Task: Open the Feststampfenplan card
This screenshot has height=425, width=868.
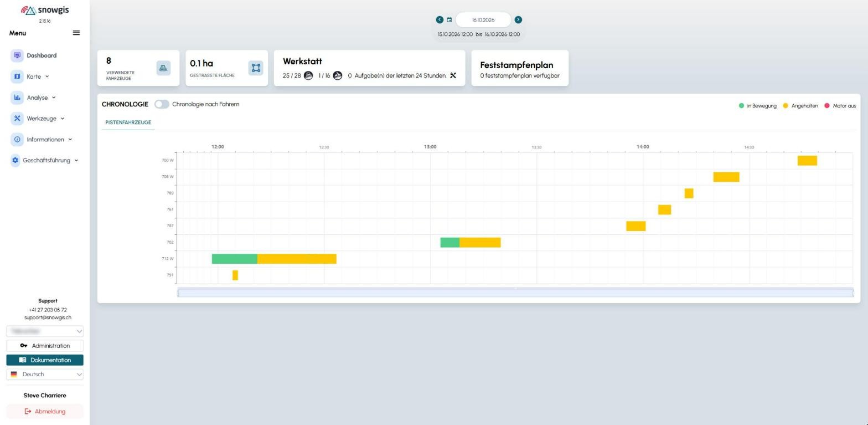Action: (x=520, y=68)
